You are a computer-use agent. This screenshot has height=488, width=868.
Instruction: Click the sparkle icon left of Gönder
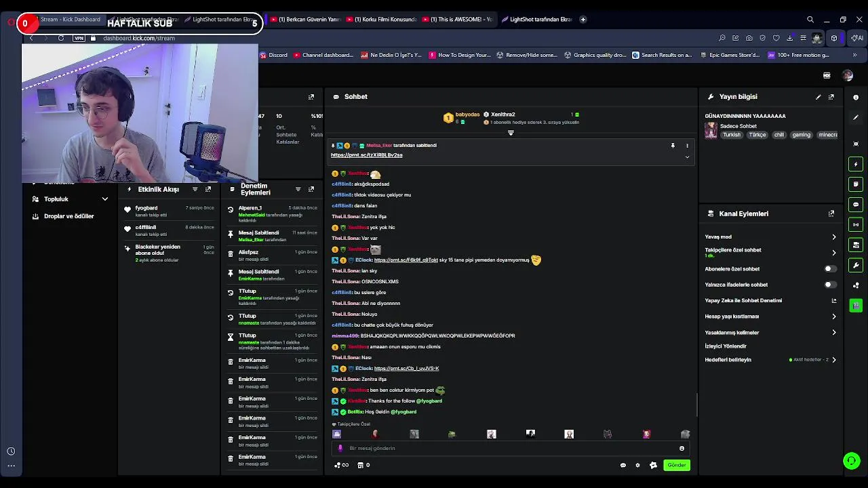click(x=653, y=465)
